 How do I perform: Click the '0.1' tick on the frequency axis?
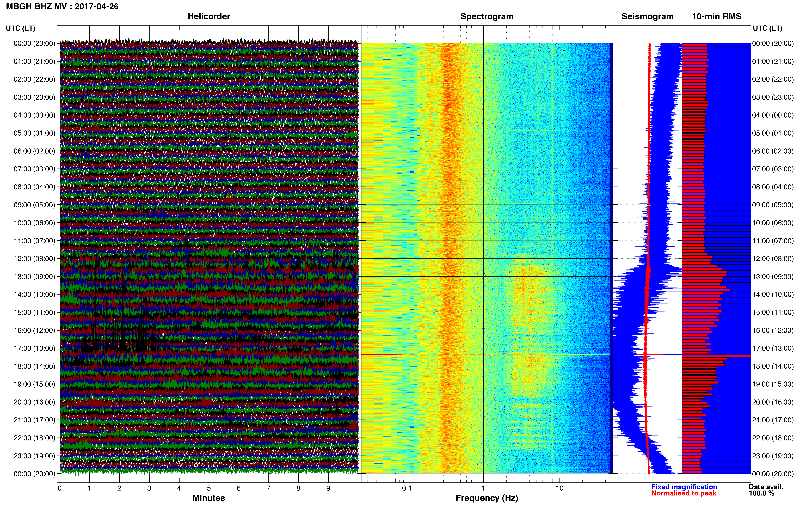(407, 488)
